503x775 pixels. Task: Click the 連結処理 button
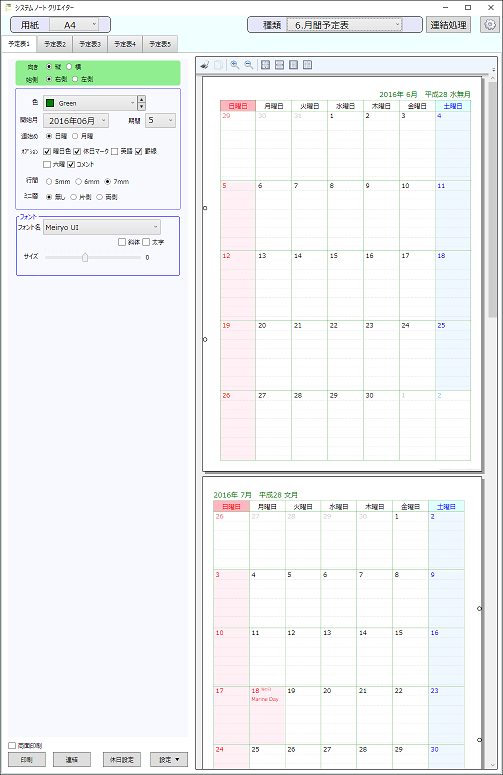pos(448,25)
